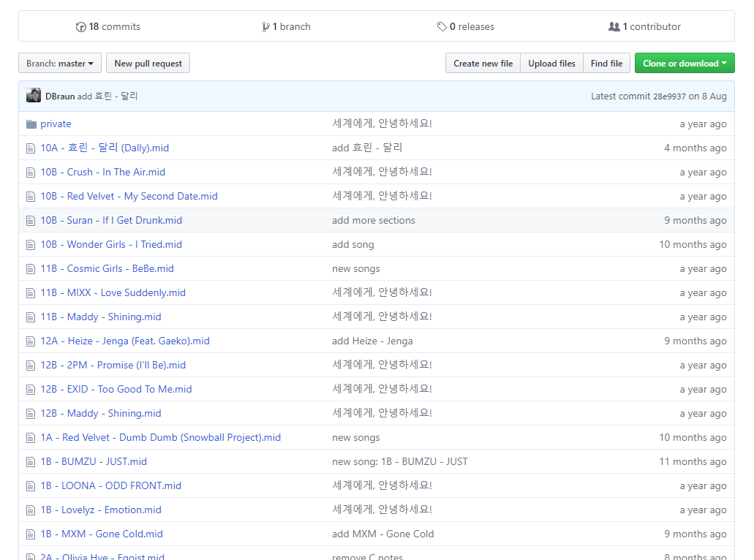This screenshot has height=560, width=754.
Task: Click file icon beside If I Get Drunk.mid
Action: coord(31,221)
